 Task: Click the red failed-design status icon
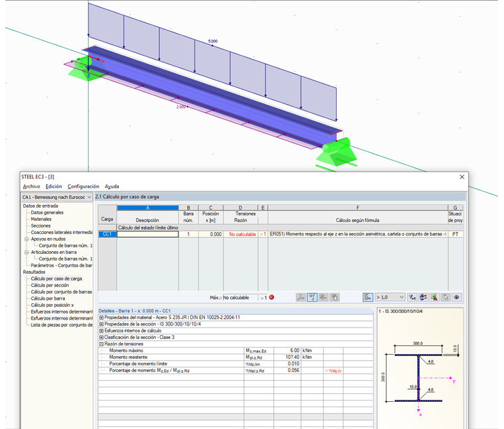click(x=272, y=297)
